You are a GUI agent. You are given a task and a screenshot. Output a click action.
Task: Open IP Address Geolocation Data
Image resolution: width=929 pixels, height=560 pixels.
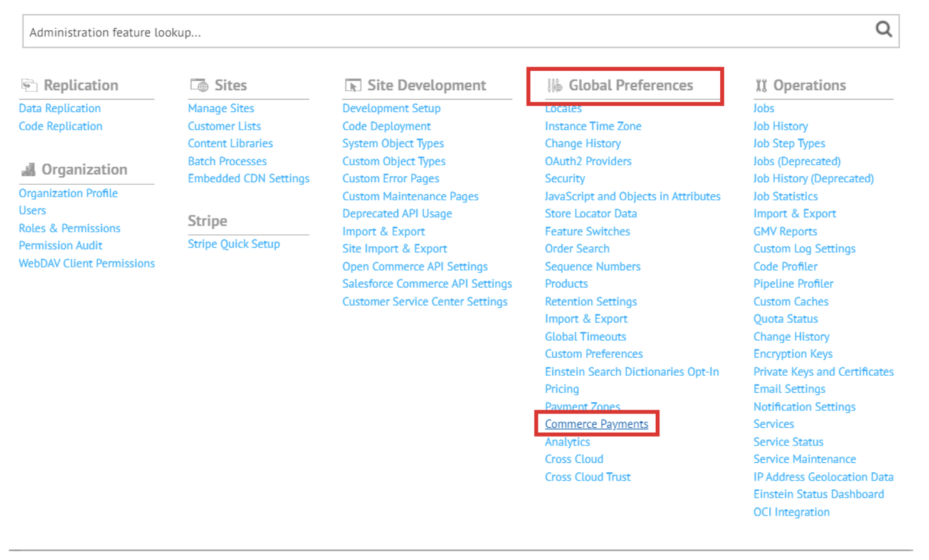click(x=824, y=477)
